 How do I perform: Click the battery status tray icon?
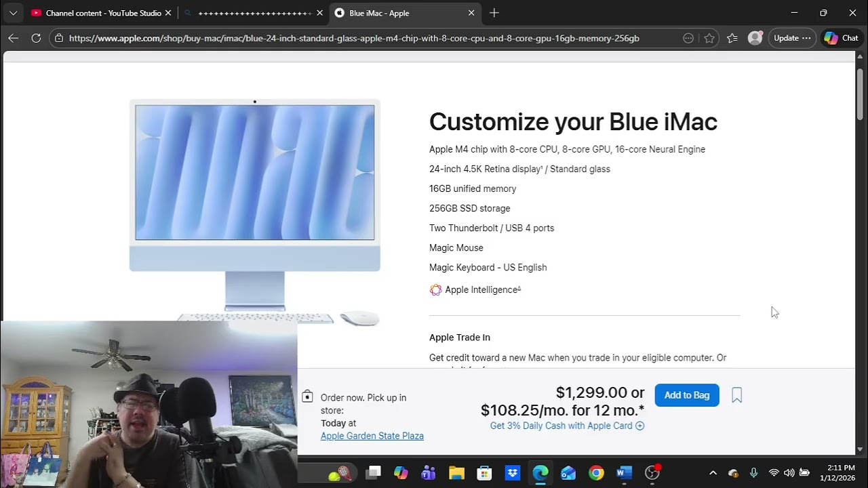[x=805, y=473]
